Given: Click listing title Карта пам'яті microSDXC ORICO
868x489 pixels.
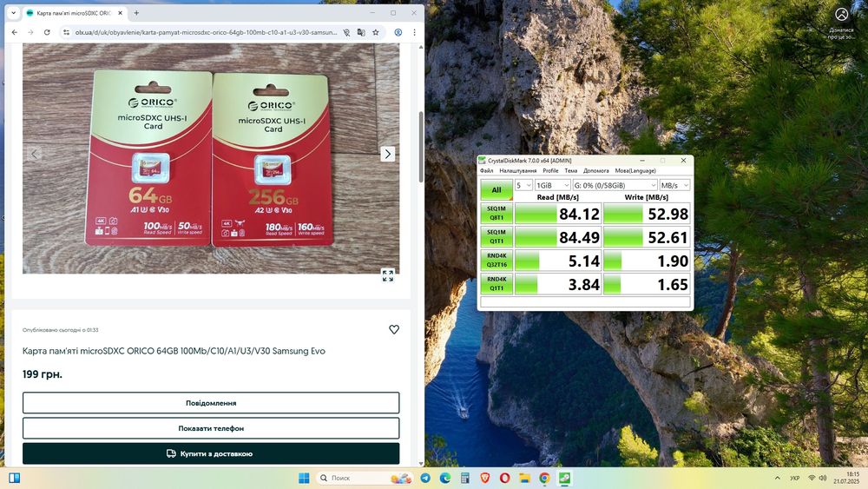Looking at the screenshot, I should coord(174,351).
